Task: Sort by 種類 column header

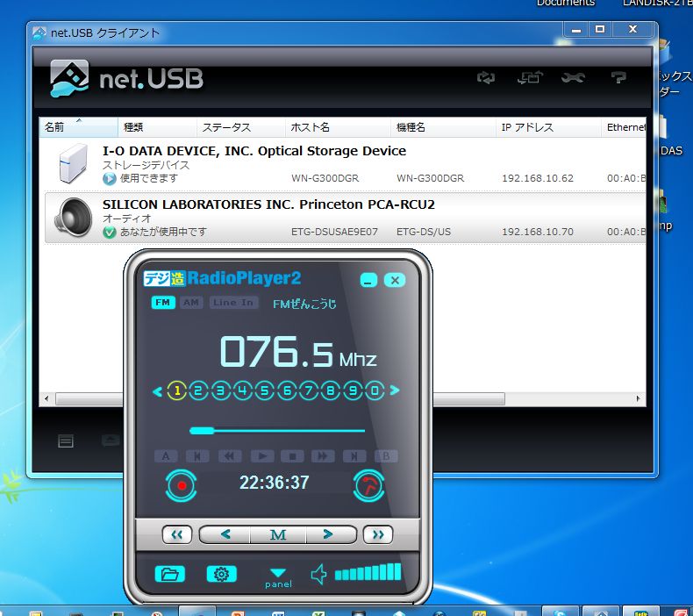Action: (x=157, y=127)
